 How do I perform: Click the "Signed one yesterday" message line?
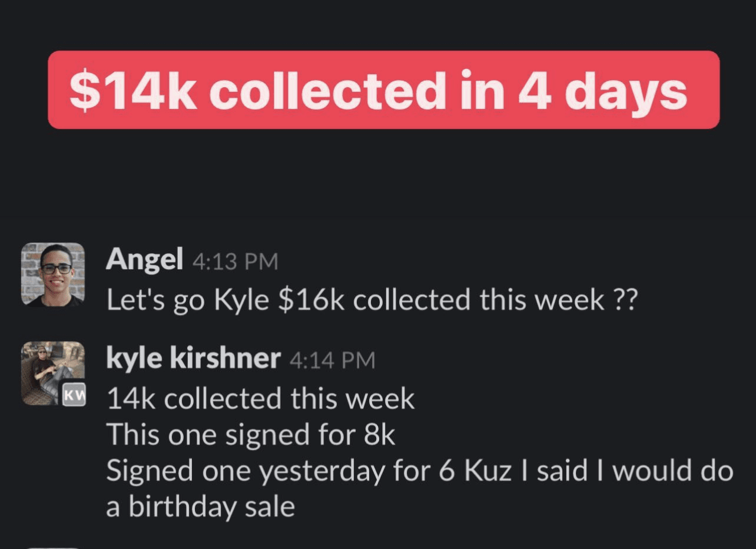419,471
